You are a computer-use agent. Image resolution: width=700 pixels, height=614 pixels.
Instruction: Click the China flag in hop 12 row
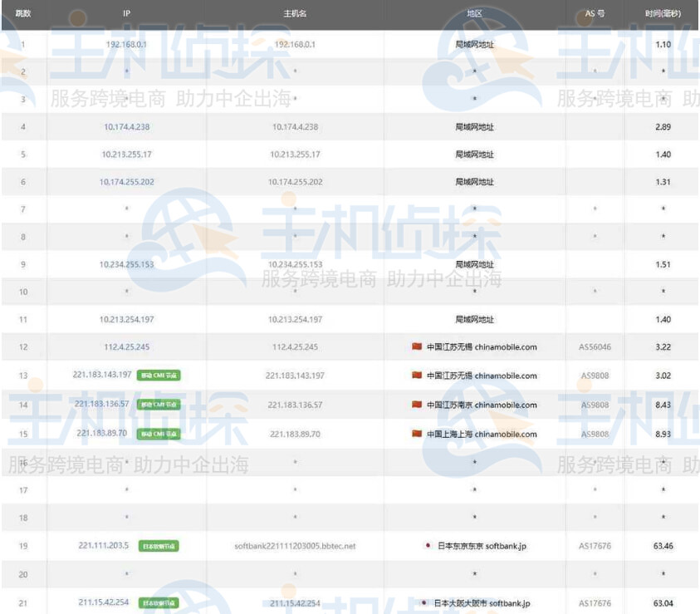coord(417,347)
